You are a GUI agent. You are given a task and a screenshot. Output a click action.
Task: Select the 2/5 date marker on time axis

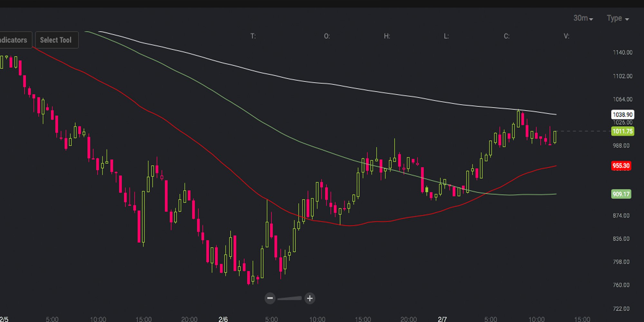pyautogui.click(x=4, y=319)
